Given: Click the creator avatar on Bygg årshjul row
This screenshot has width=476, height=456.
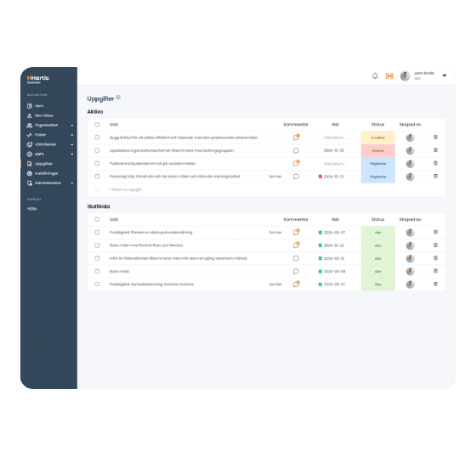Looking at the screenshot, I should pyautogui.click(x=410, y=138).
